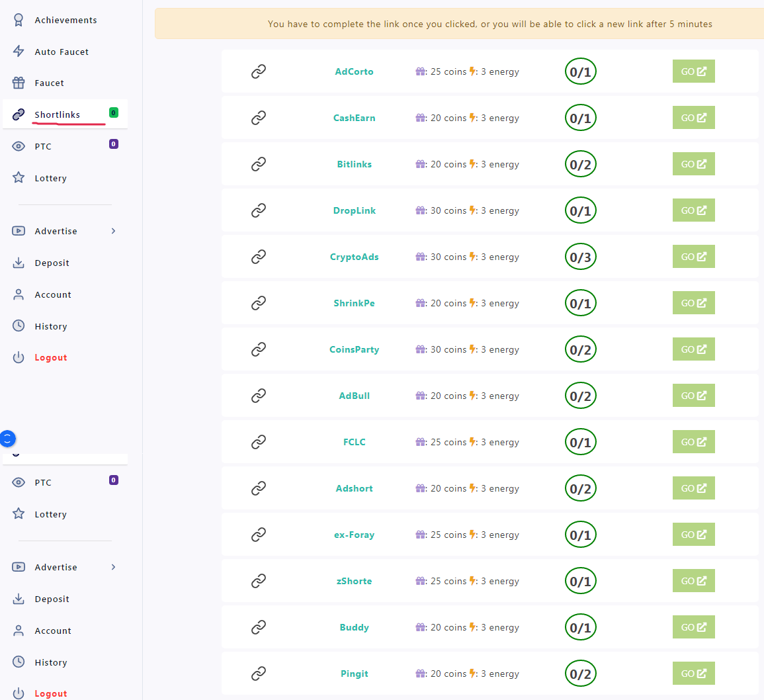Click the chain icon in the Adshort row
Image resolution: width=764 pixels, height=700 pixels.
(259, 488)
